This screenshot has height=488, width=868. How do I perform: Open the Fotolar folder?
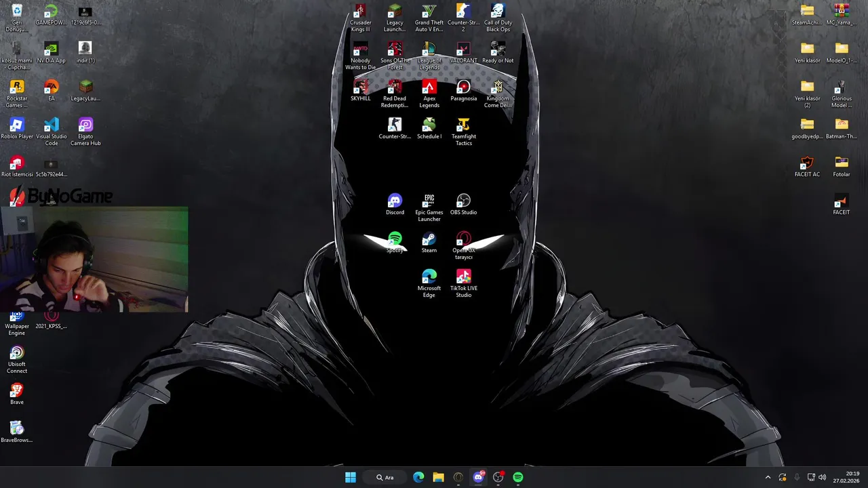(842, 167)
